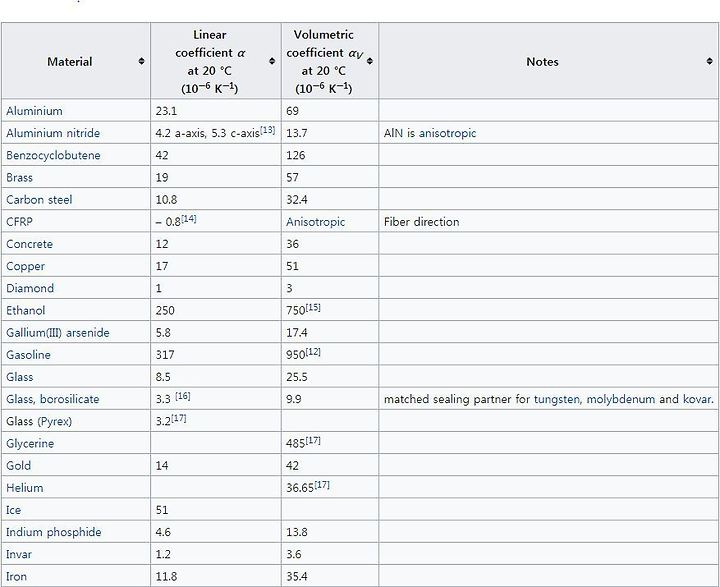Select Ethanol linear value 250
This screenshot has height=587, width=720.
coord(165,310)
